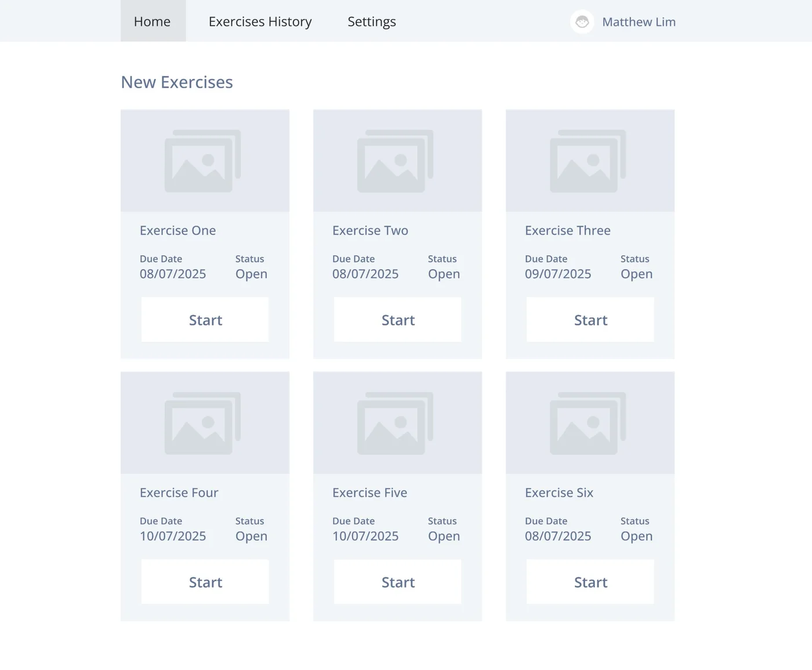Start Exercise Six
812x670 pixels.
point(590,582)
